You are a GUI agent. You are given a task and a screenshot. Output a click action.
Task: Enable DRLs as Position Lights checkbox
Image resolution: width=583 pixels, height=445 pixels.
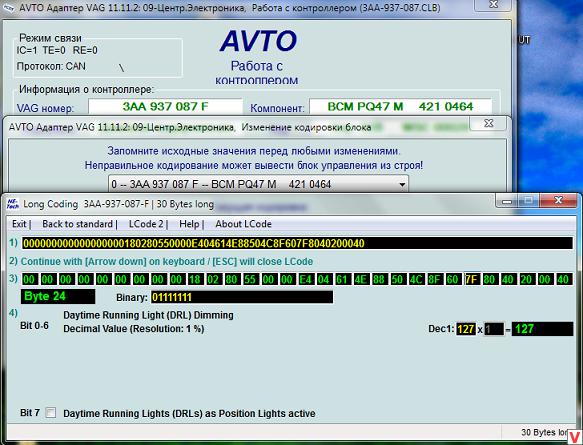(x=51, y=413)
